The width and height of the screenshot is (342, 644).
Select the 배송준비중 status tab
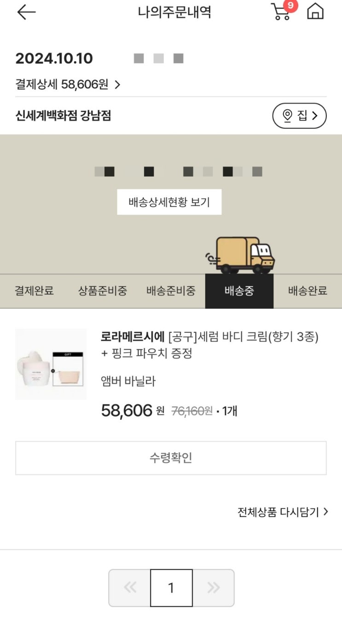[x=171, y=291]
